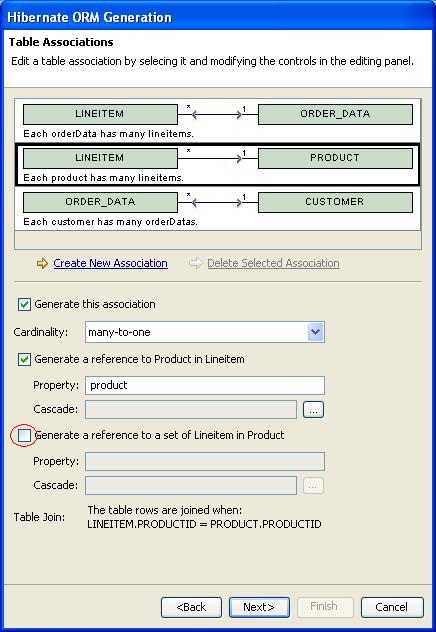This screenshot has width=436, height=632.
Task: Toggle Generate a reference to Product in Lineitem
Action: pyautogui.click(x=24, y=359)
